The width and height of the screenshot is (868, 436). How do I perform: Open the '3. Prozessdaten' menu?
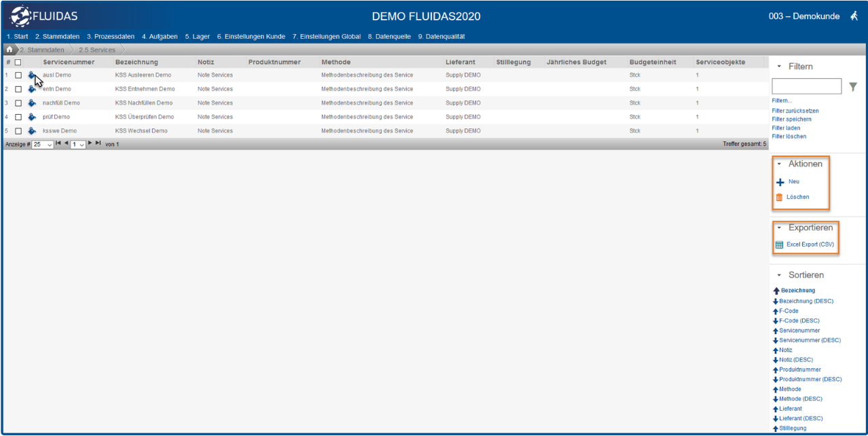[110, 37]
